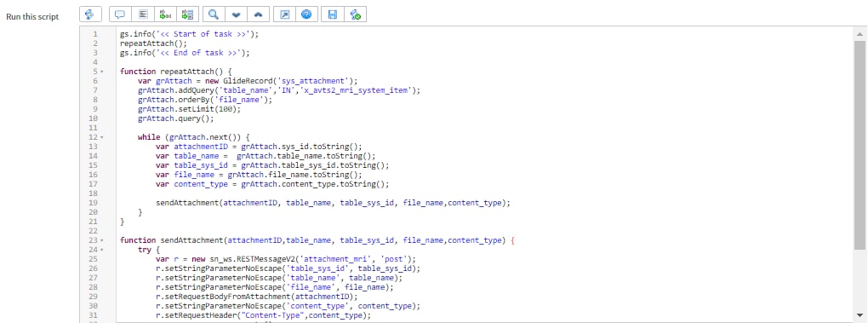Click the 'var attachmentID' declaration line
Image resolution: width=868 pixels, height=323 pixels.
[259, 147]
